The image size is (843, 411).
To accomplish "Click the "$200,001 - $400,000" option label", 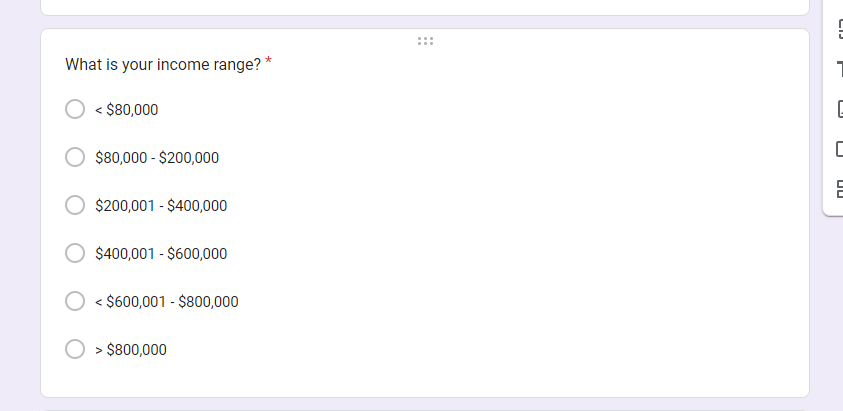I will coord(161,206).
